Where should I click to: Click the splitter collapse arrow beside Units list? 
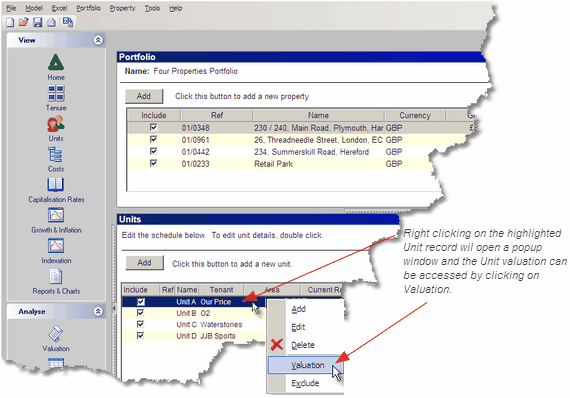[x=114, y=308]
